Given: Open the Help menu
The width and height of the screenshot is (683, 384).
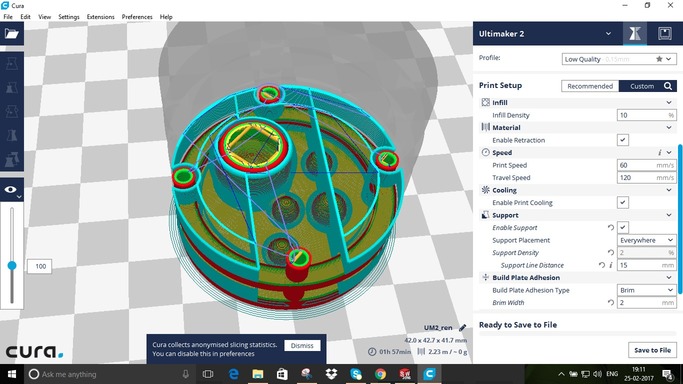Looking at the screenshot, I should pyautogui.click(x=166, y=17).
